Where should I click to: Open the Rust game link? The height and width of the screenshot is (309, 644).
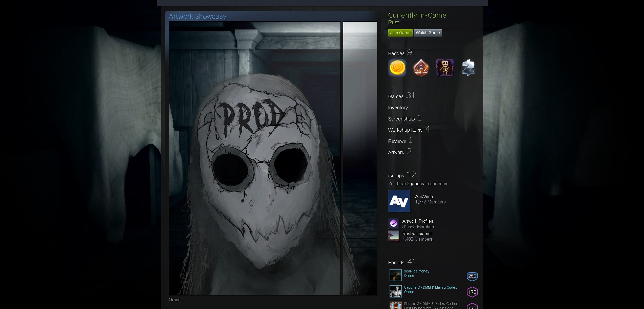coord(393,22)
